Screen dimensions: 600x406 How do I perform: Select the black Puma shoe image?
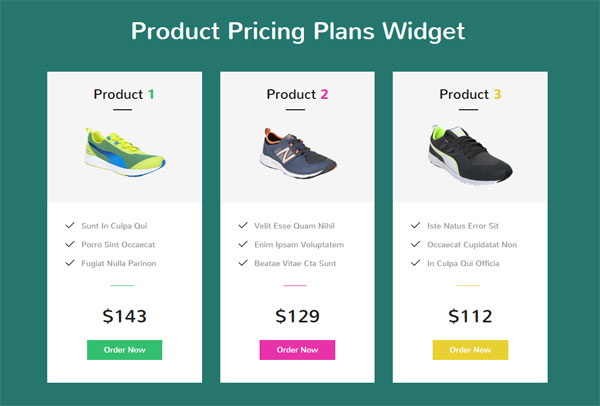470,152
